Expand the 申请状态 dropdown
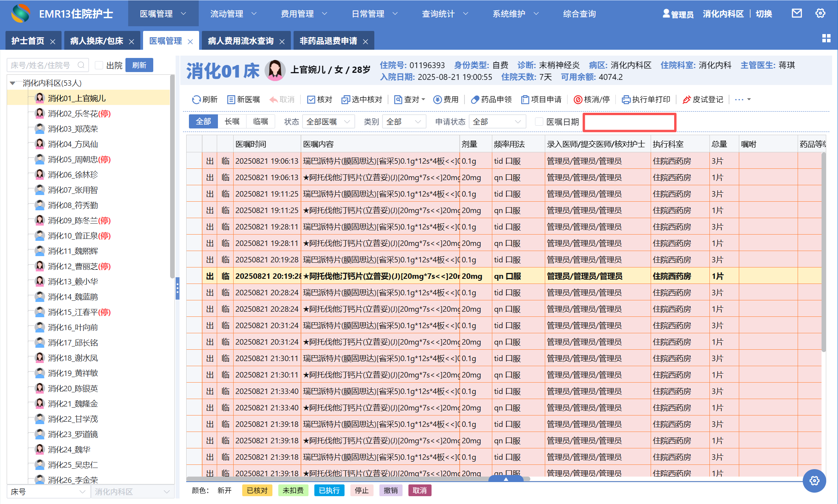This screenshot has width=838, height=504. [497, 122]
